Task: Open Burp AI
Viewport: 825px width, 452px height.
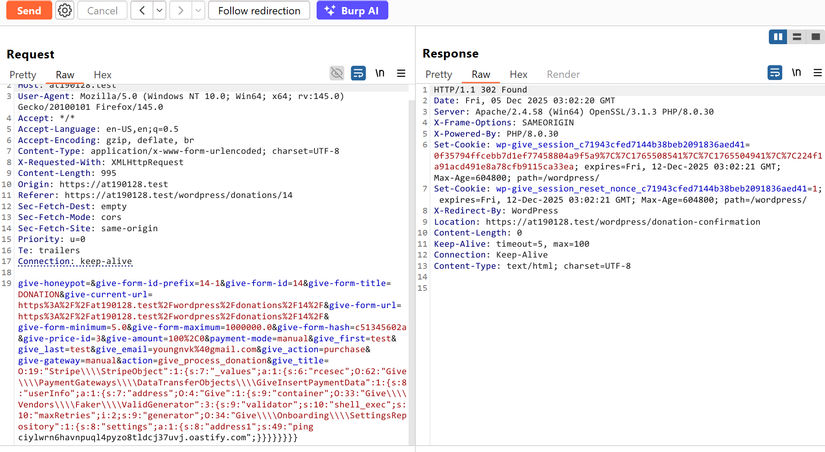Action: [352, 11]
